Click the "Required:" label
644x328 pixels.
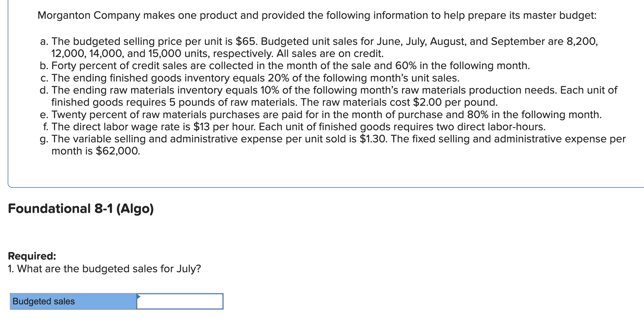32,256
